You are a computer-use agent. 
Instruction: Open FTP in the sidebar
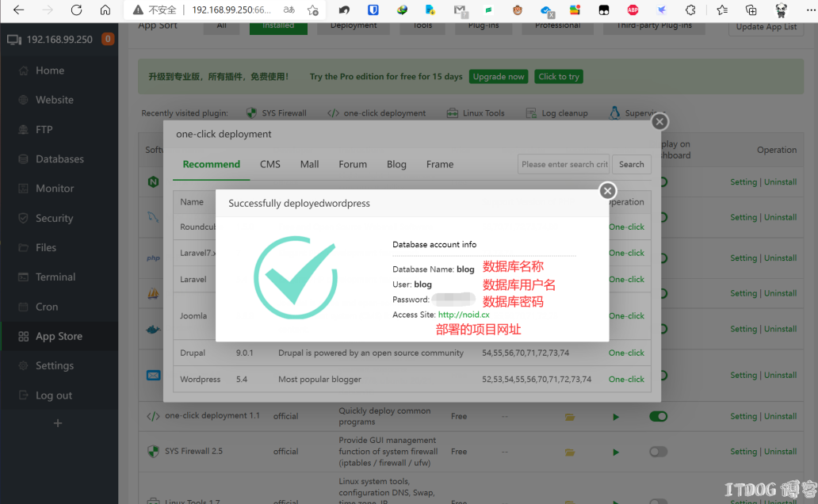tap(44, 129)
